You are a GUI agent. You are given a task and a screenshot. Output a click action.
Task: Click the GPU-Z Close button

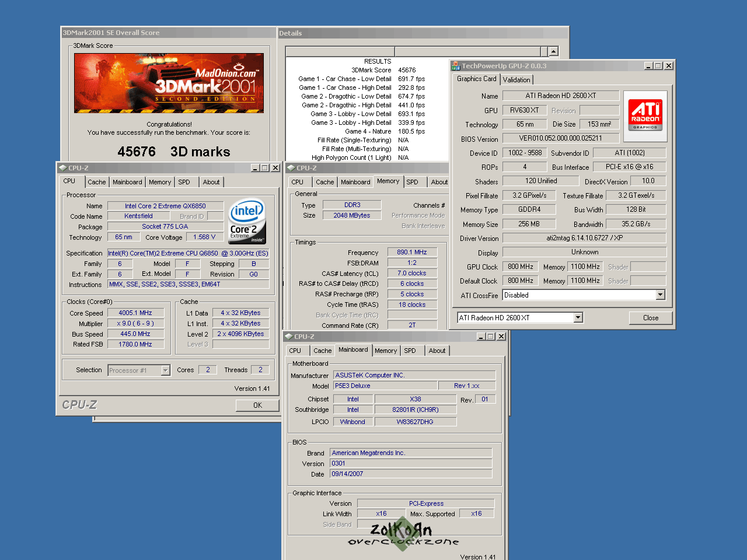(x=651, y=318)
